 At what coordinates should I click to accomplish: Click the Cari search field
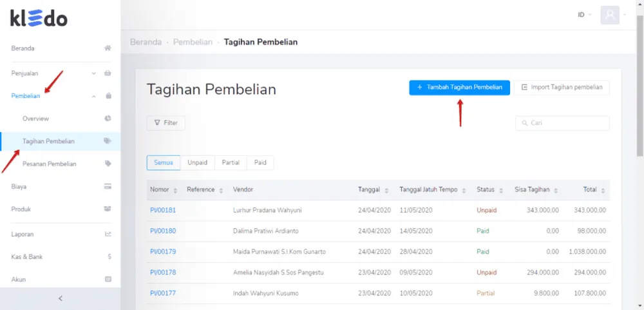(563, 123)
